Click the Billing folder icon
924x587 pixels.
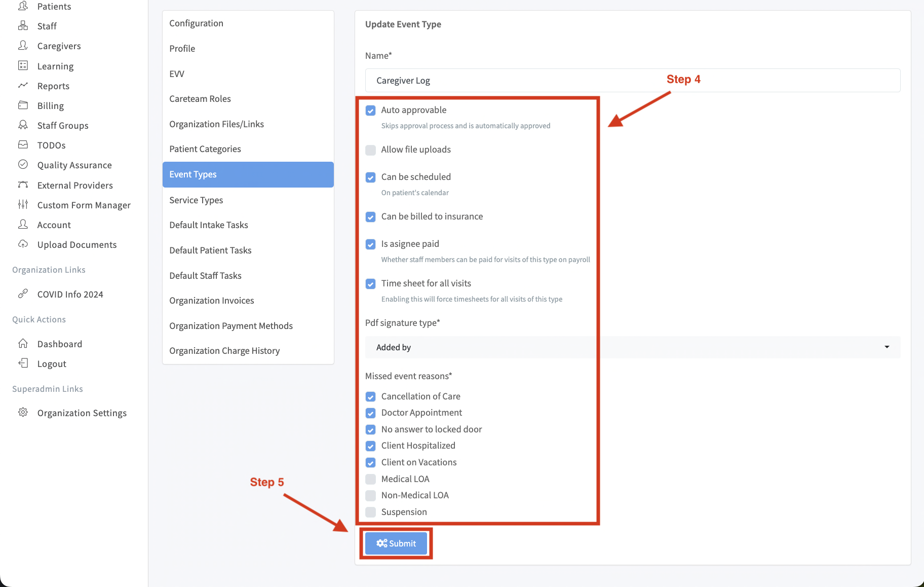(x=23, y=105)
